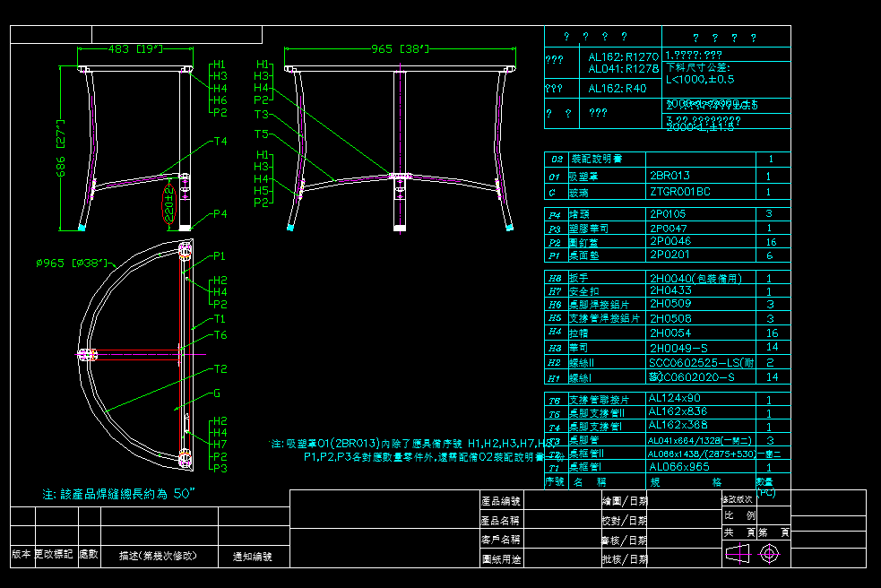Click the T2 callout in the plan view
881x588 pixels.
220,369
